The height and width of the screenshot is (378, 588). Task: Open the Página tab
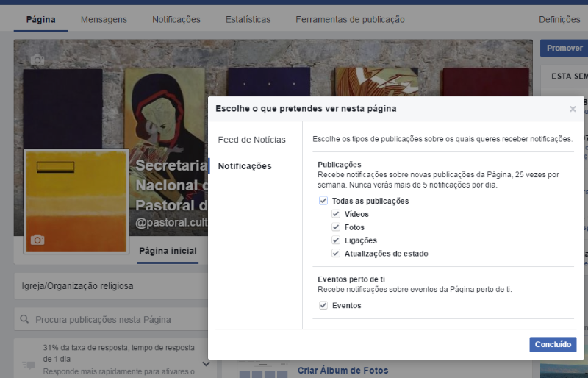pyautogui.click(x=41, y=20)
